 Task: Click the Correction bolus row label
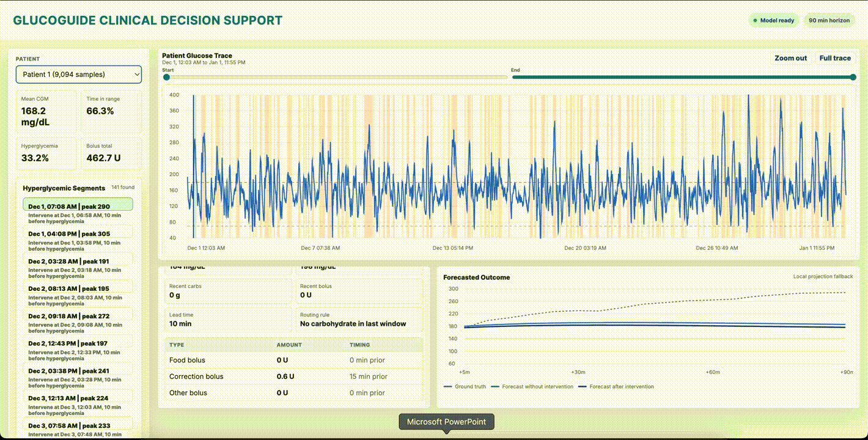196,376
